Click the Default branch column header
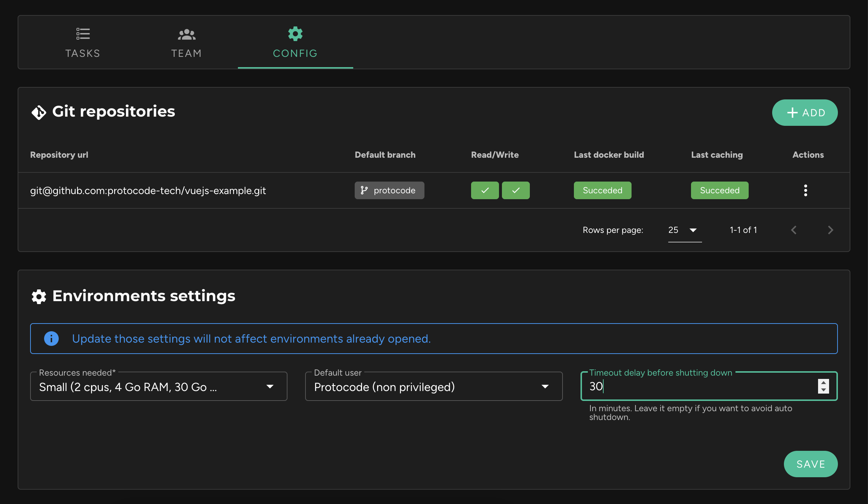The image size is (868, 504). point(385,155)
